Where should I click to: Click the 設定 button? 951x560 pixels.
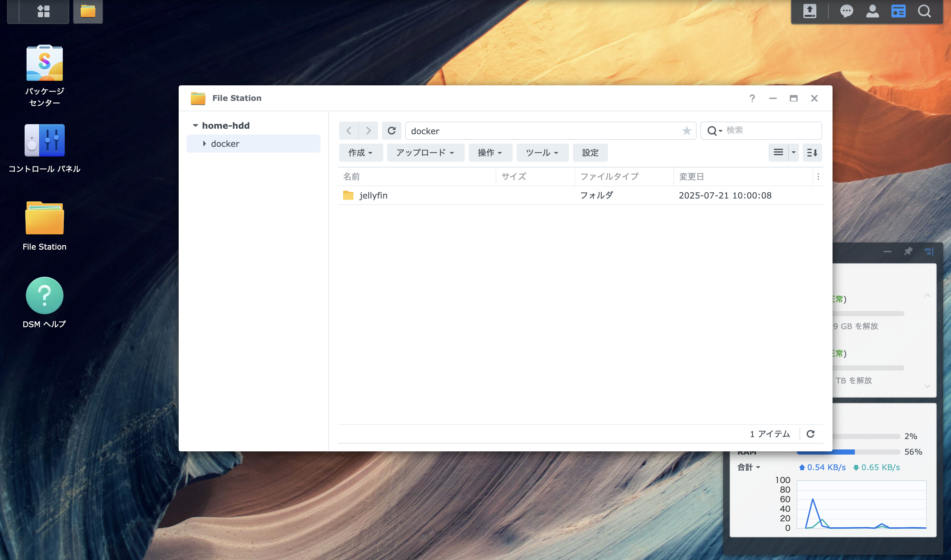click(x=590, y=153)
